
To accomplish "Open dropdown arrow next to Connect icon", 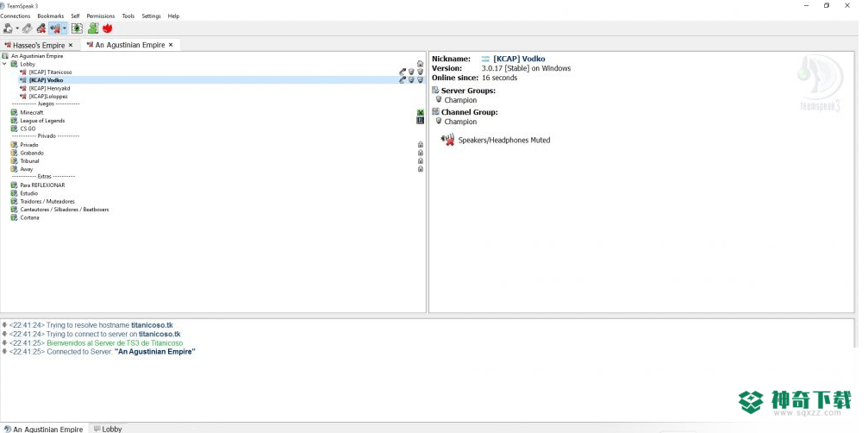I will coord(17,28).
